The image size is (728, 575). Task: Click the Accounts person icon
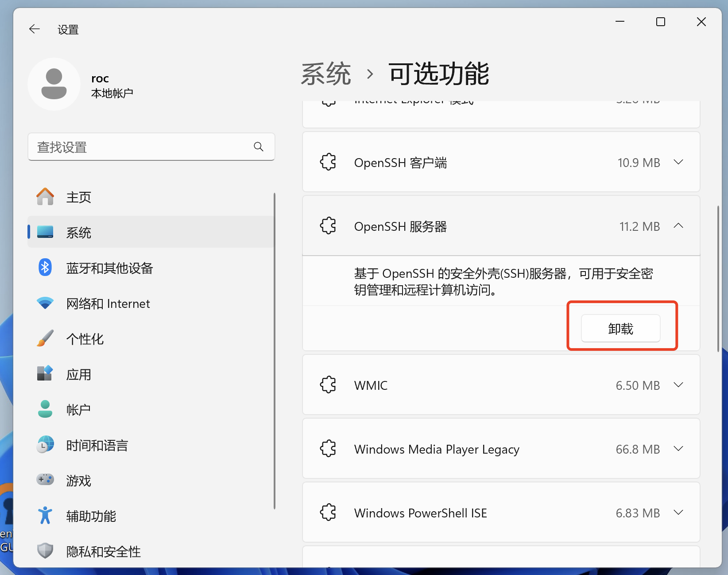coord(45,409)
